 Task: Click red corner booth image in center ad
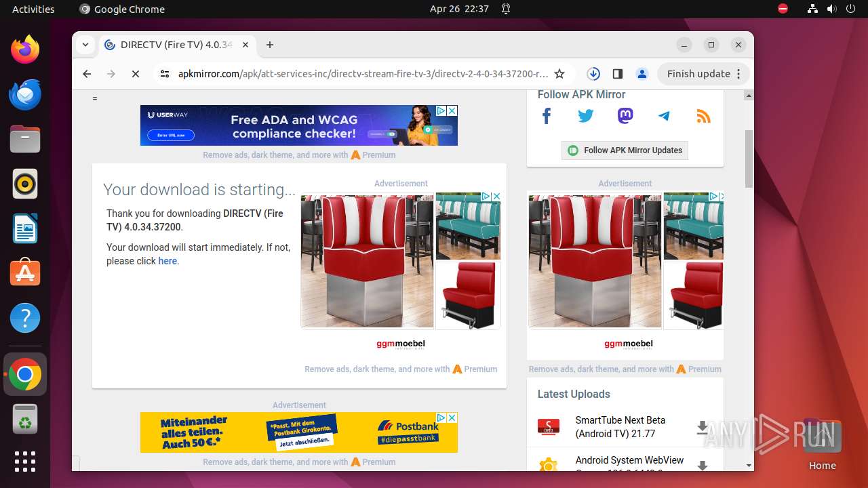(x=366, y=261)
